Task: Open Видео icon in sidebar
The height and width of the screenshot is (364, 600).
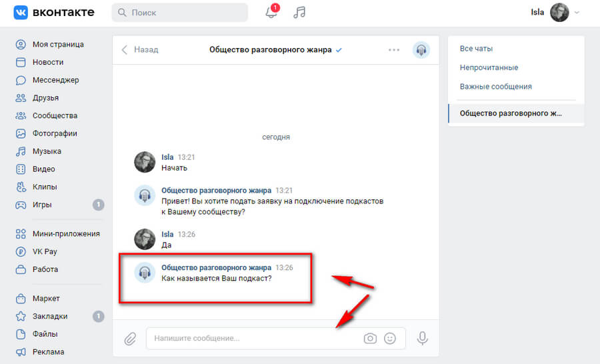Action: point(21,169)
